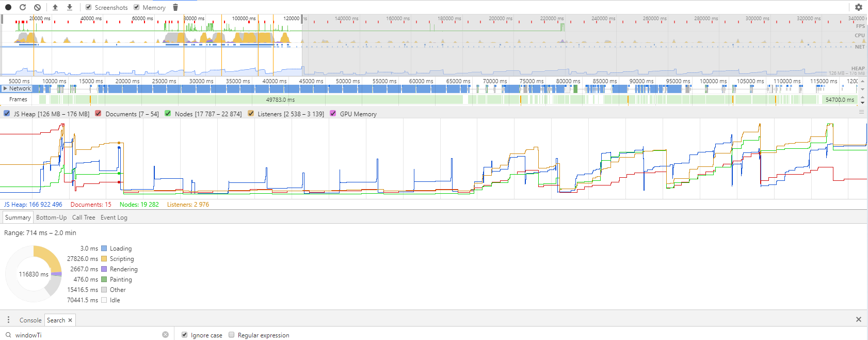
Task: Clear the recorded profile
Action: pyautogui.click(x=37, y=7)
